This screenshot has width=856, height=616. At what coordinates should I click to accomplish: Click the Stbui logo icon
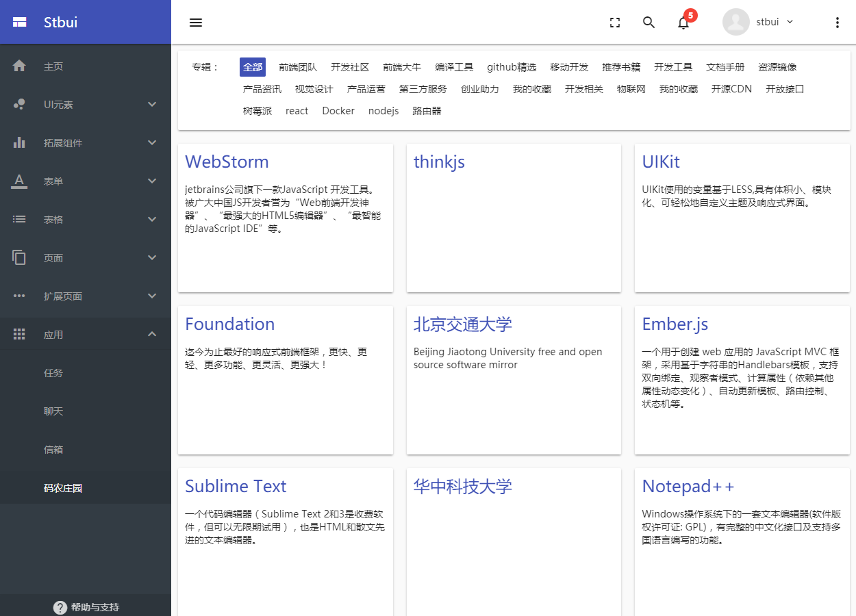[x=20, y=22]
